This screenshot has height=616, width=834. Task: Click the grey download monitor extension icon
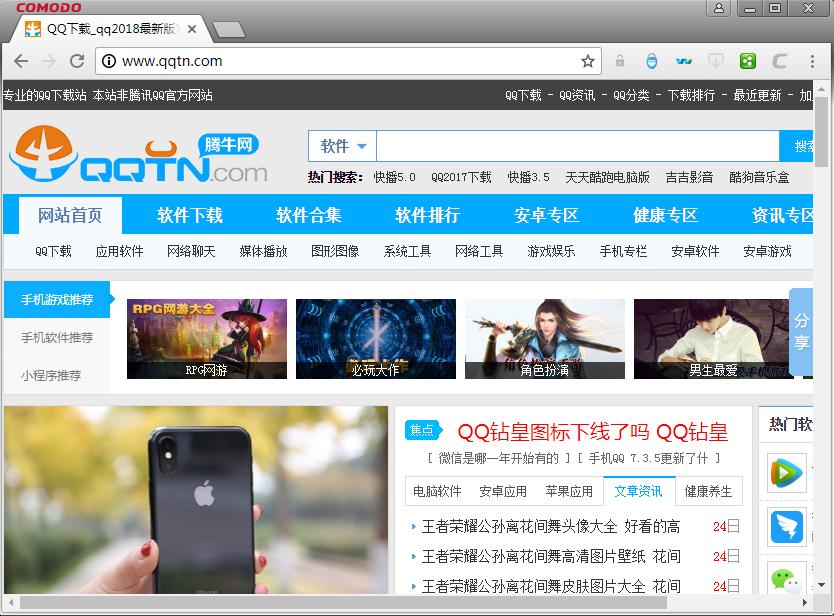[716, 61]
